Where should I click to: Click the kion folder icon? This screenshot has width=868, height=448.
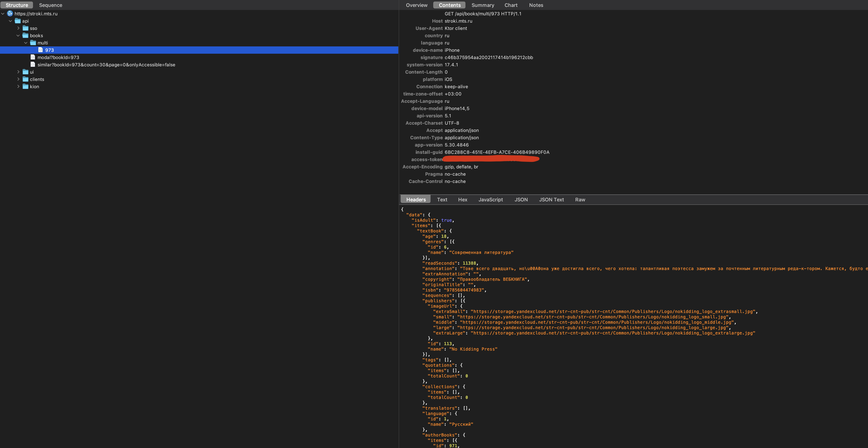click(x=25, y=86)
